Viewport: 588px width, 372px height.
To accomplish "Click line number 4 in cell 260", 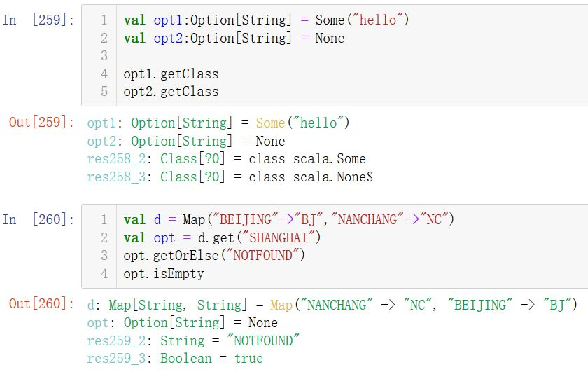I will (104, 273).
